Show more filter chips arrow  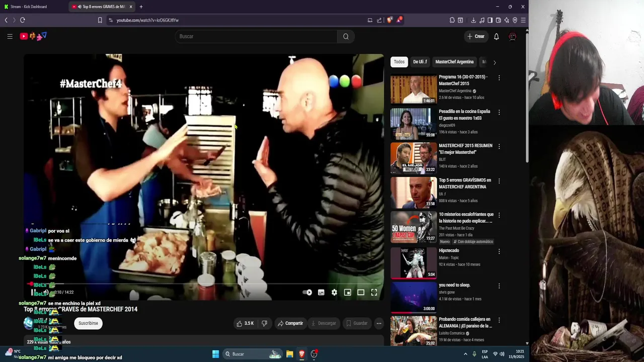click(x=494, y=62)
